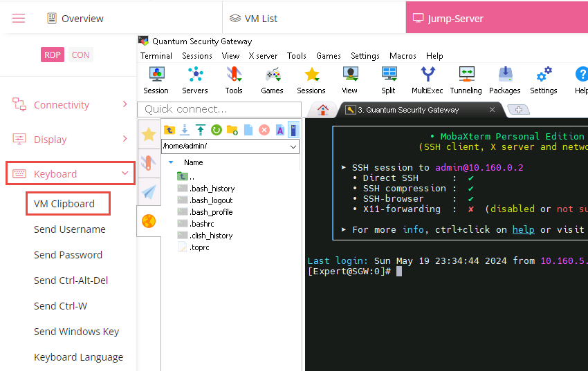
Task: Click the RDP button
Action: 53,55
